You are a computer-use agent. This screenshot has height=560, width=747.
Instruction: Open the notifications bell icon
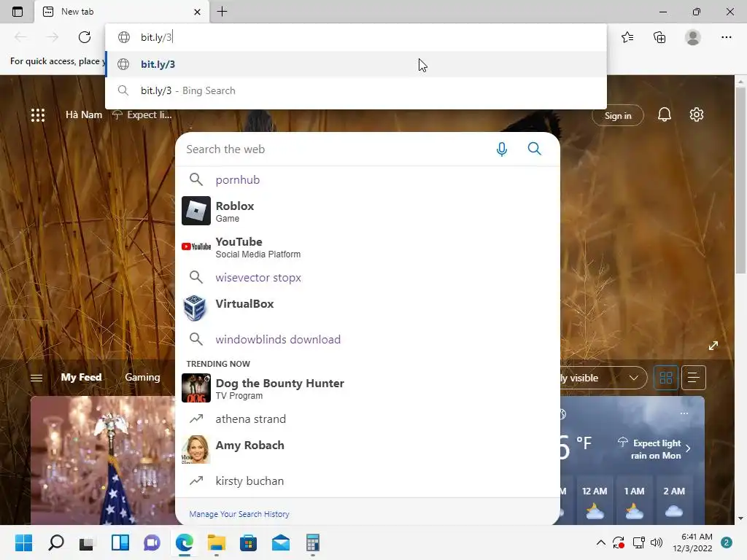point(664,114)
